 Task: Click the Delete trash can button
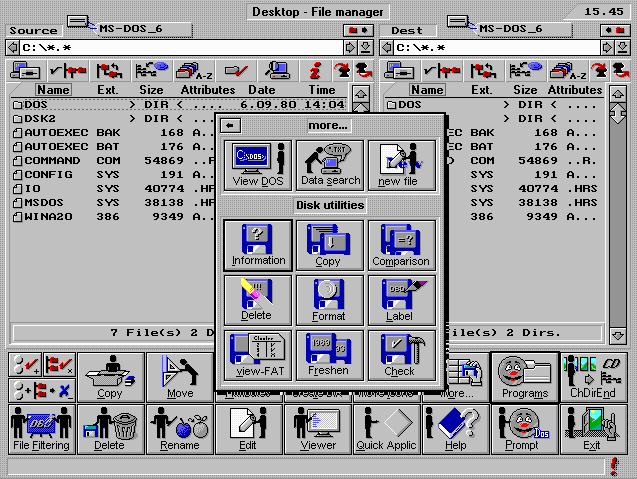coord(110,429)
